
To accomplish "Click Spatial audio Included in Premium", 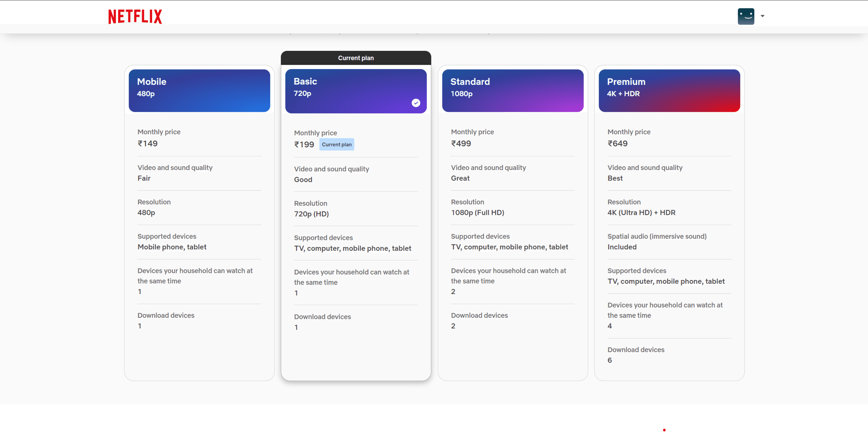I will (622, 247).
